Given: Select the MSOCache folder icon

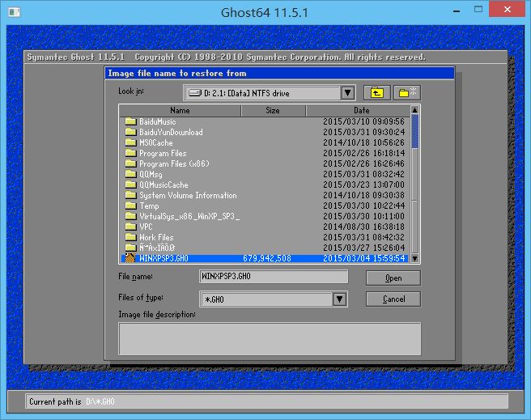Looking at the screenshot, I should (x=130, y=142).
